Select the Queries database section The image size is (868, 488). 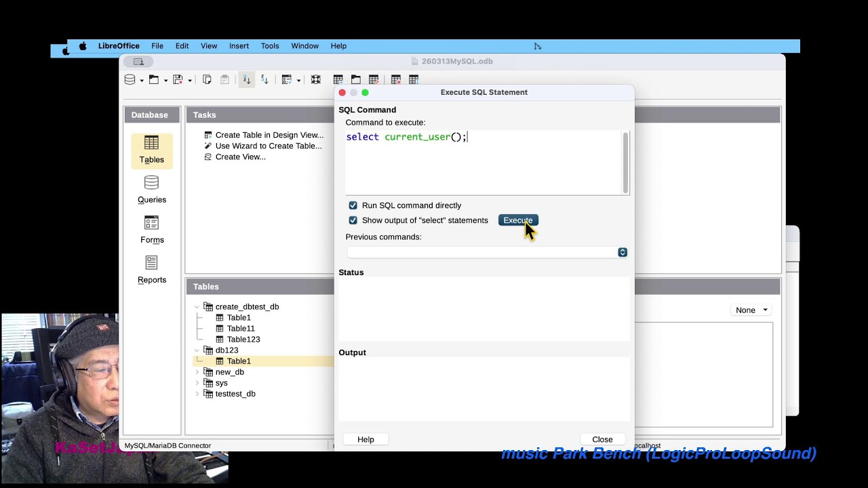pos(152,190)
